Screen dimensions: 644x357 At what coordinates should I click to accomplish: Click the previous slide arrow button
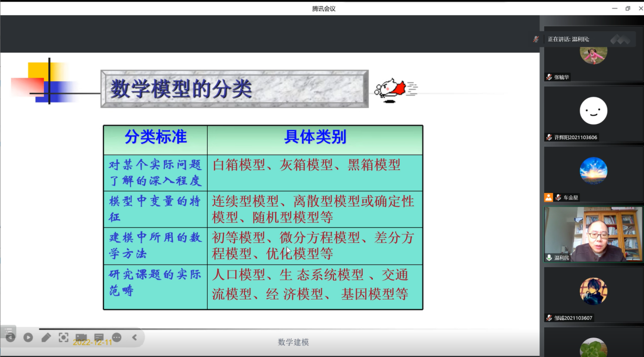10,337
